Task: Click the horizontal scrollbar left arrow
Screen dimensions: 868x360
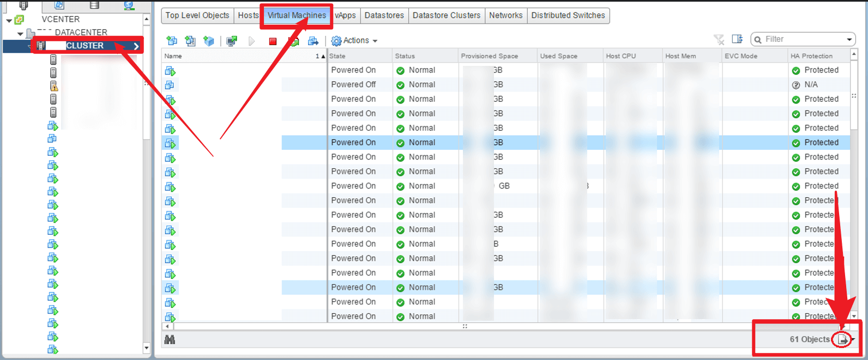Action: coord(167,327)
